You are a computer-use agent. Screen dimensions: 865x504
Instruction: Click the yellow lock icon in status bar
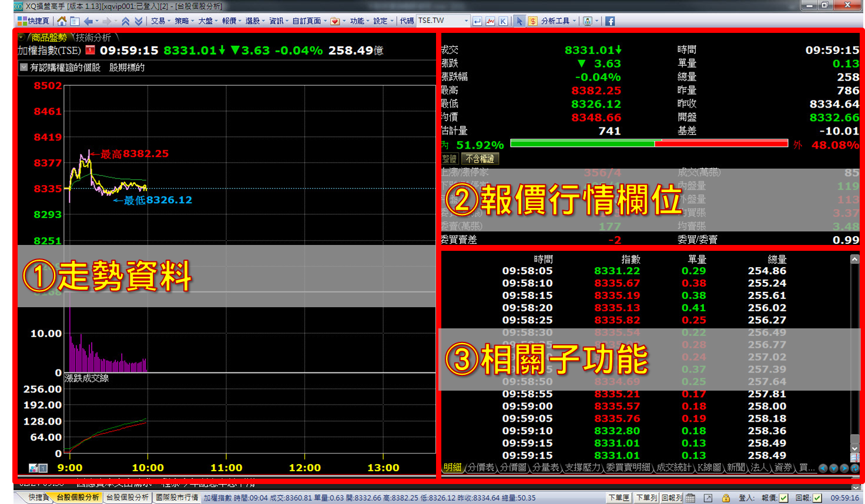tap(726, 498)
